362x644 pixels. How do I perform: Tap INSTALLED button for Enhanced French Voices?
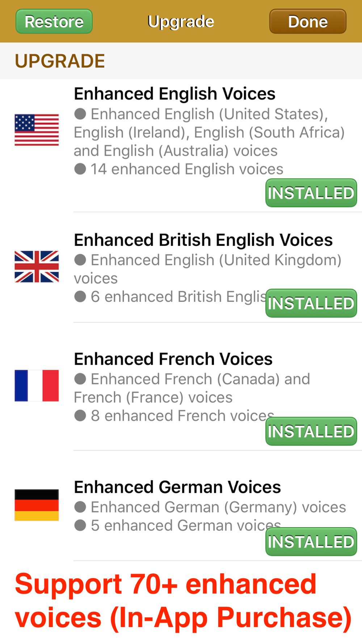(311, 431)
